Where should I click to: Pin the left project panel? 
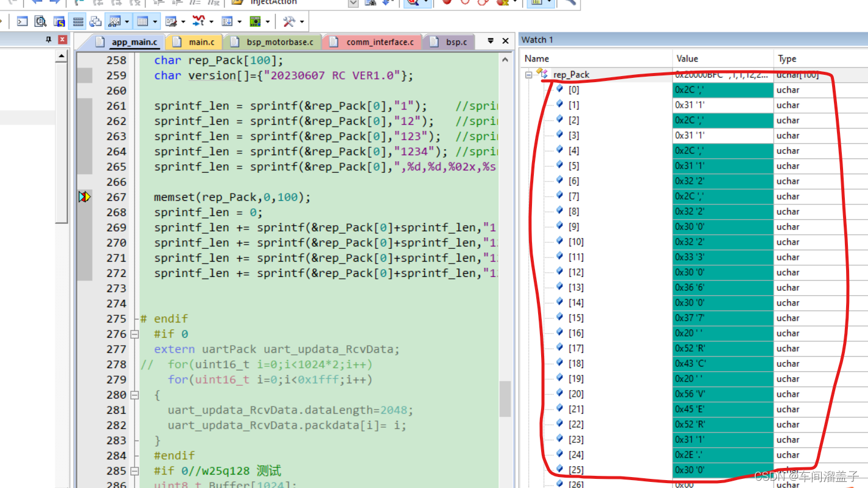tap(49, 40)
